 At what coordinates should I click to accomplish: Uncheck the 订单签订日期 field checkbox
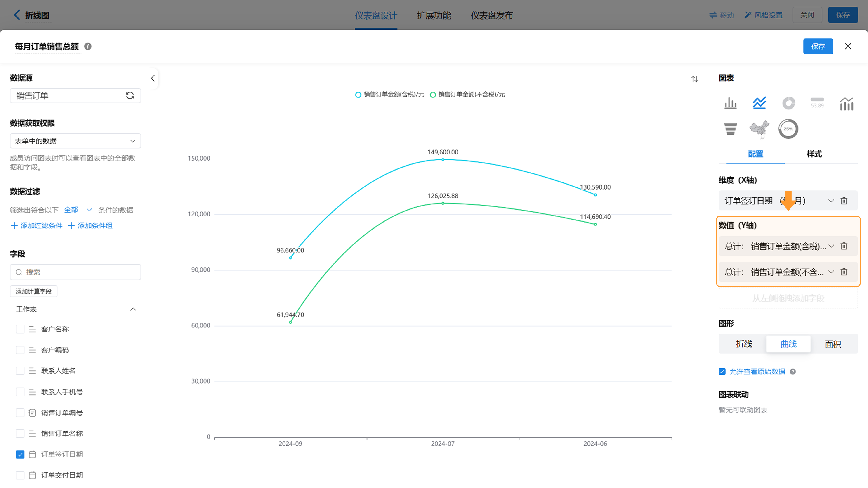[20, 454]
